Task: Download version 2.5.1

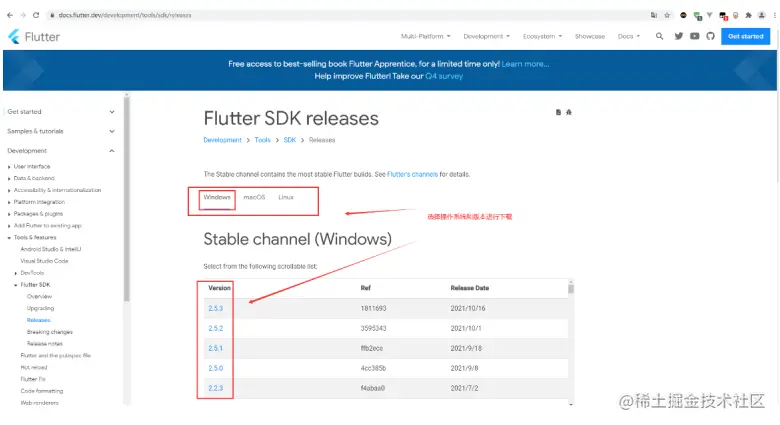Action: [x=215, y=348]
